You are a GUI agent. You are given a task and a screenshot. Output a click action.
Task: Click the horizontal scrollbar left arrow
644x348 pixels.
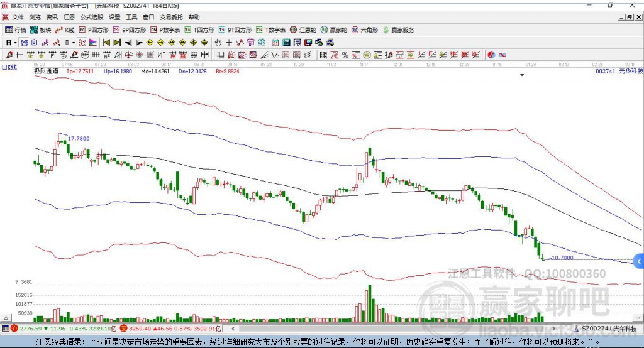point(233,329)
